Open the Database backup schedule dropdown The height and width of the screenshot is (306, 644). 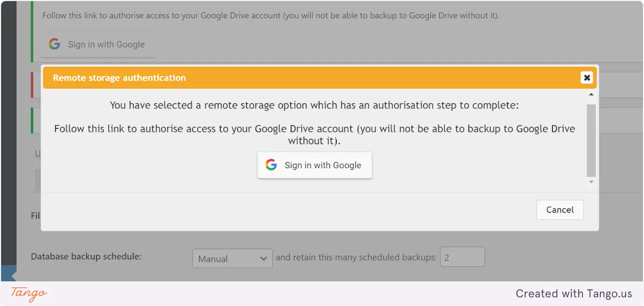coord(232,258)
